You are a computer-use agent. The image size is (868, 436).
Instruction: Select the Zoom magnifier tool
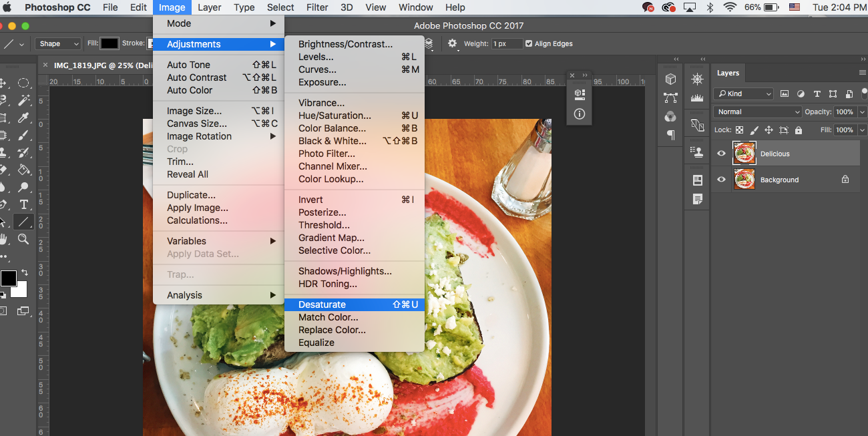point(23,239)
